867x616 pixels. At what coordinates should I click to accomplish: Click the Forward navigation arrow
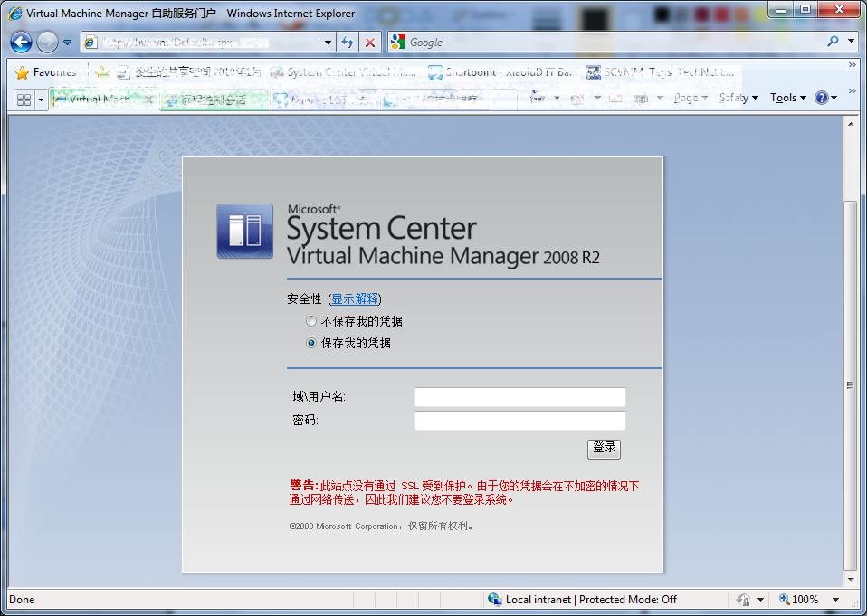point(48,42)
